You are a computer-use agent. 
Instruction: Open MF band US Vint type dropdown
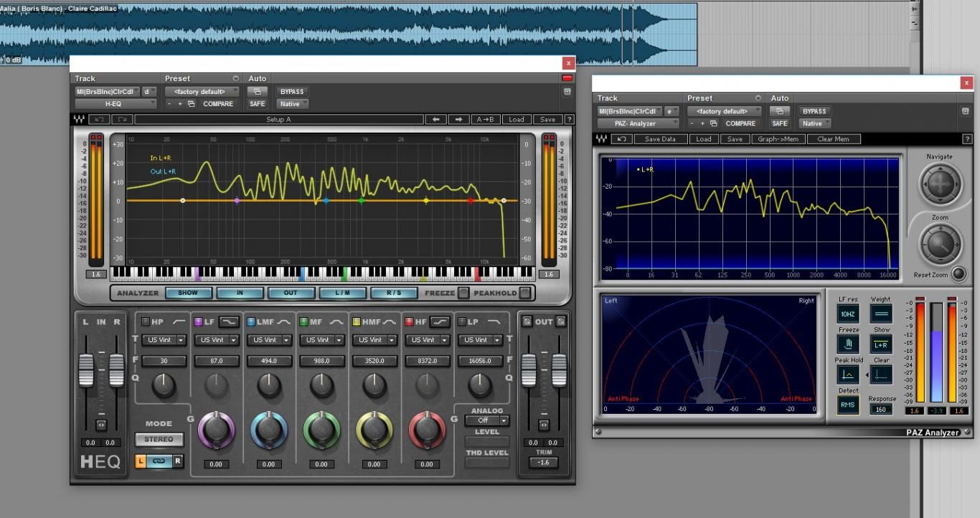pyautogui.click(x=322, y=340)
